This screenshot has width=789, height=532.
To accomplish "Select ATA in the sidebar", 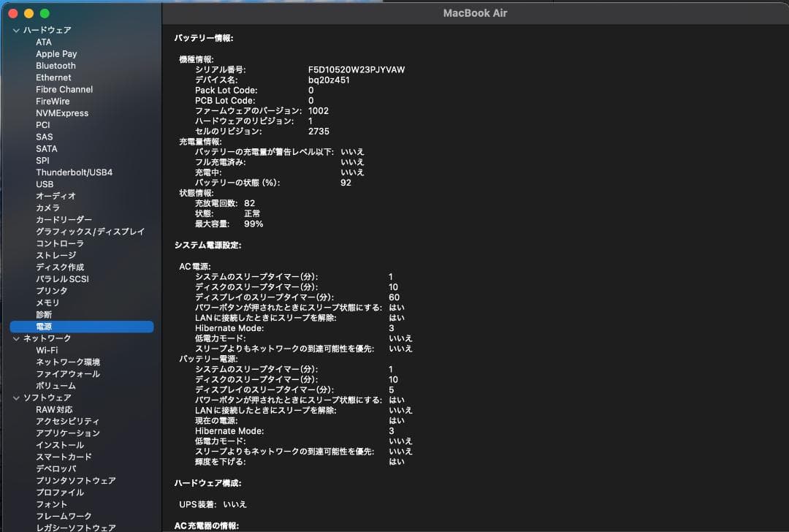I will click(44, 42).
